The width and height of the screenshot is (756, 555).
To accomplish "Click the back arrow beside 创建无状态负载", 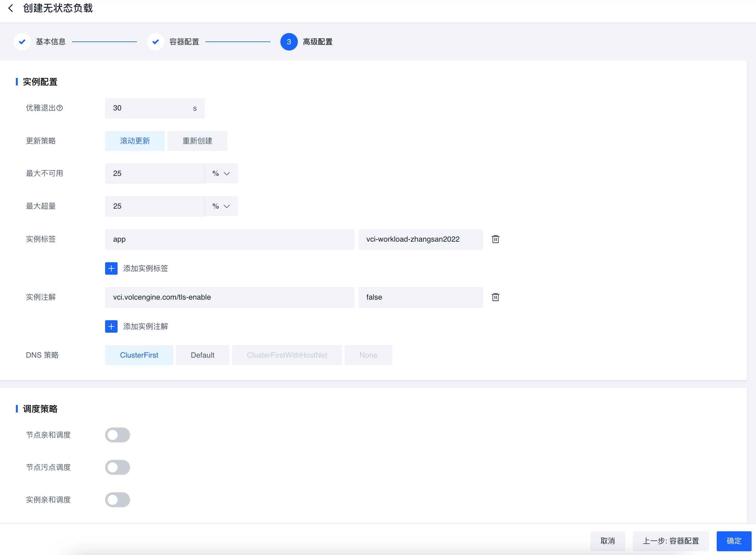I will point(11,8).
